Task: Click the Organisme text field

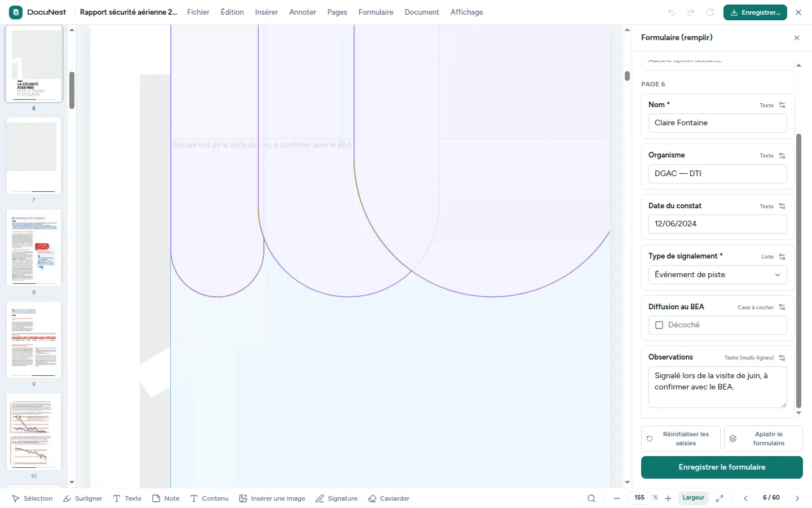Action: [x=717, y=174]
